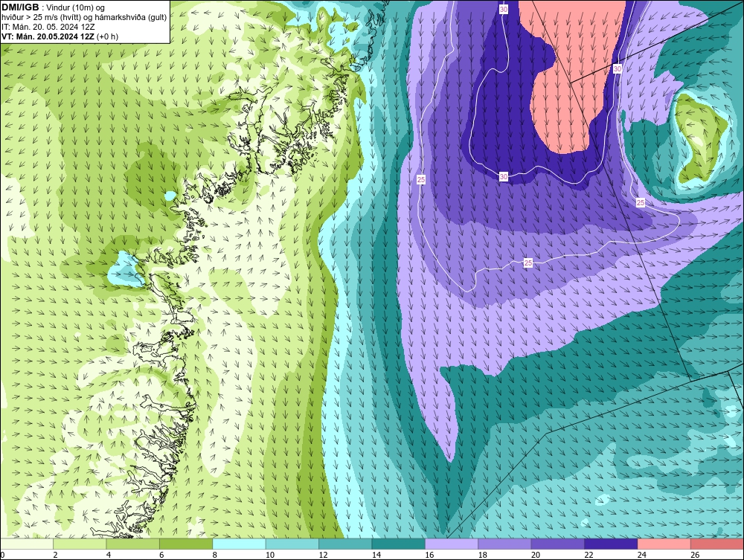Click the "30" contour label on the diagonal boundary line
The width and height of the screenshot is (744, 560).
(618, 68)
